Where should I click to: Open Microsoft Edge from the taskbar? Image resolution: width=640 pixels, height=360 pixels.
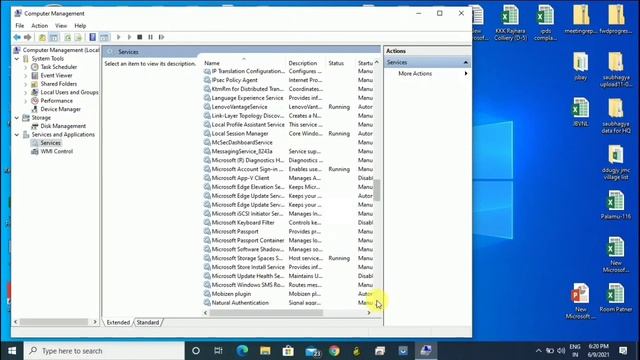(x=242, y=351)
